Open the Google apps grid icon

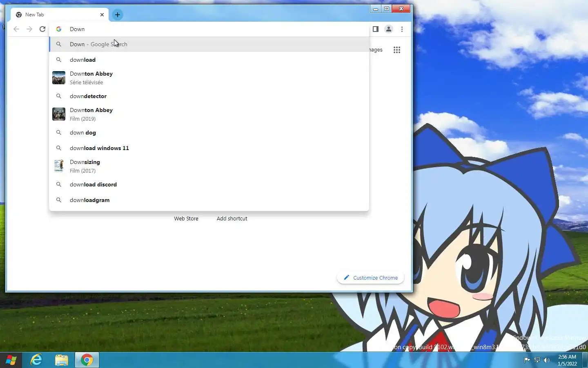[x=397, y=50]
